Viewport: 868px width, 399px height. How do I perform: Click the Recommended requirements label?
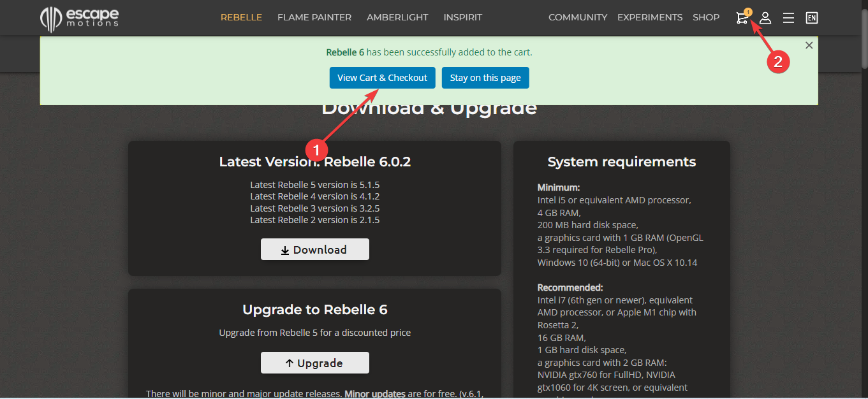[570, 287]
